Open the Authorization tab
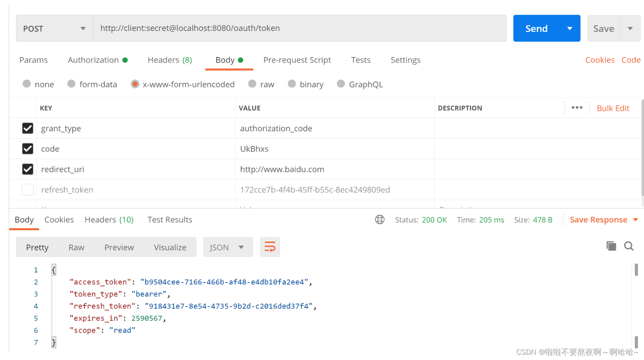The width and height of the screenshot is (644, 360). [98, 60]
